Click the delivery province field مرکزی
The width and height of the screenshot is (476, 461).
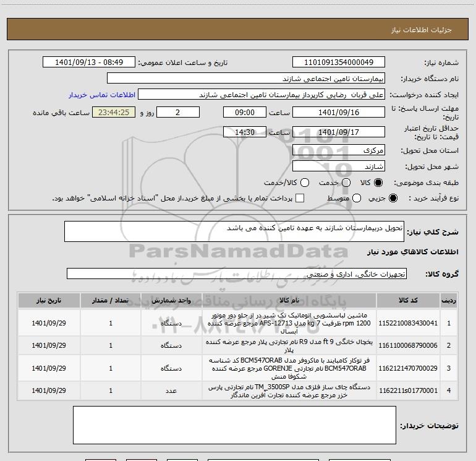pos(339,150)
